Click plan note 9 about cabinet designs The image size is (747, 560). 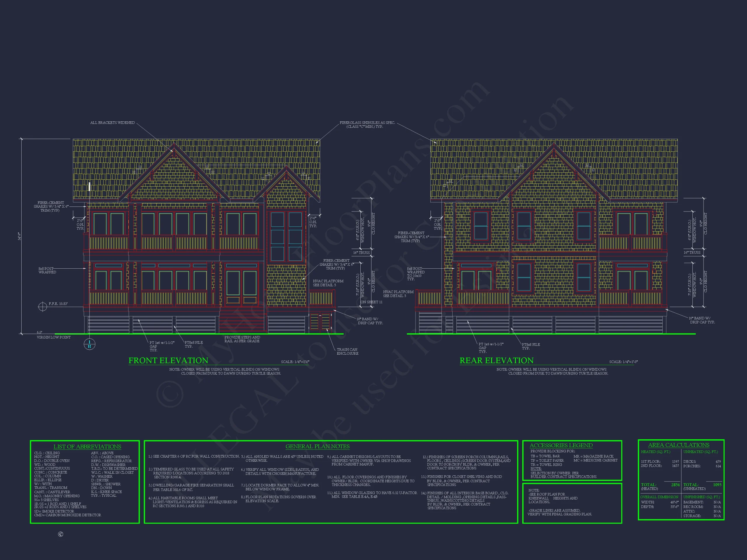click(x=369, y=461)
